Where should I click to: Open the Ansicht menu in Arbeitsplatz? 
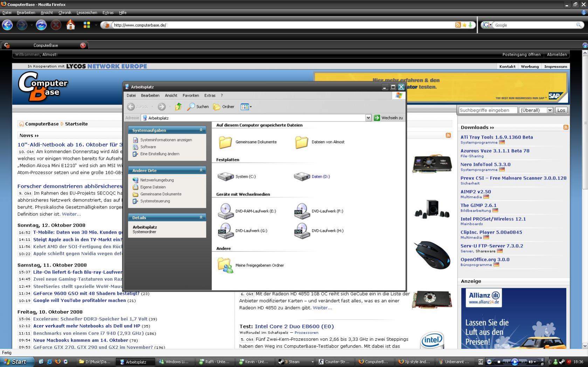click(171, 96)
